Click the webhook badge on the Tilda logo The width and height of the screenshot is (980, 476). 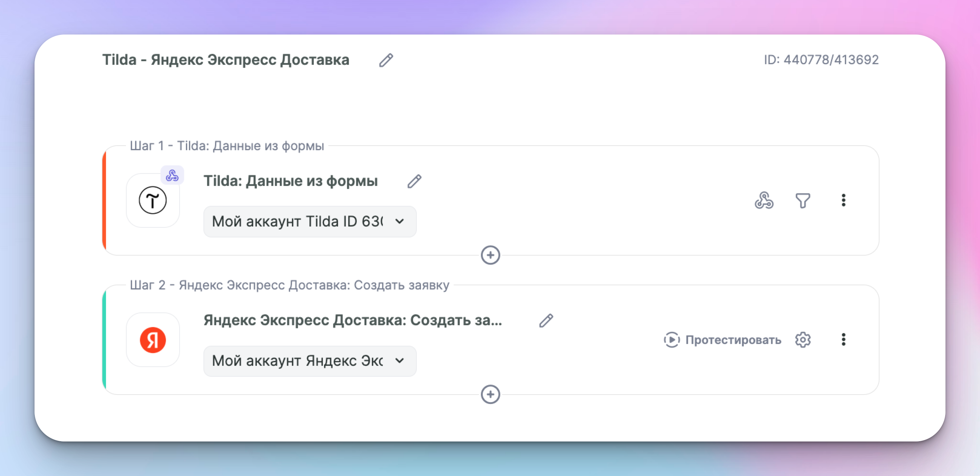[x=172, y=175]
